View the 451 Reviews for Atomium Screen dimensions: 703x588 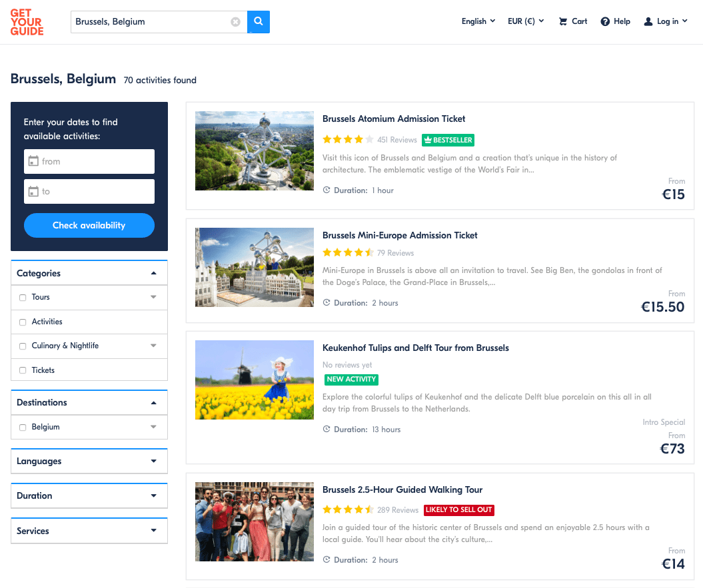pyautogui.click(x=397, y=140)
